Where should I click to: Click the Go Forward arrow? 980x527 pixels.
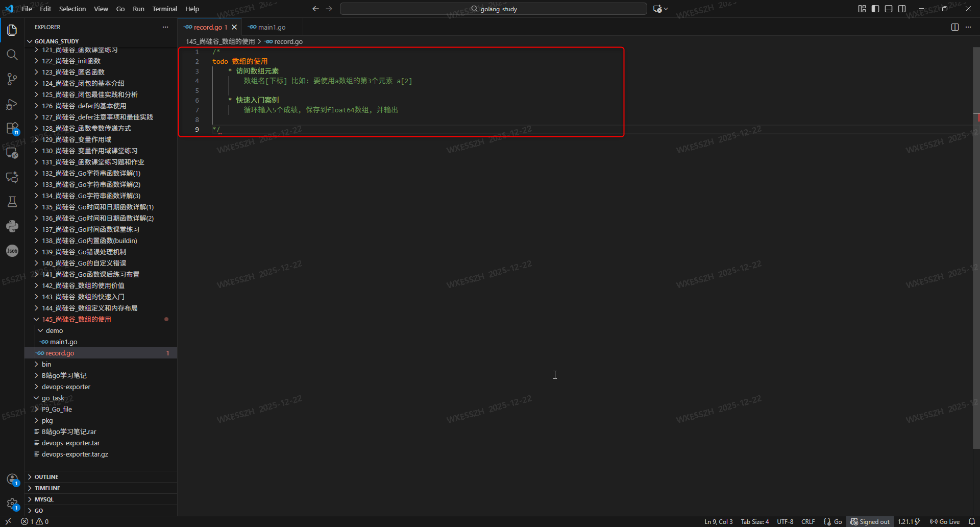pyautogui.click(x=329, y=9)
